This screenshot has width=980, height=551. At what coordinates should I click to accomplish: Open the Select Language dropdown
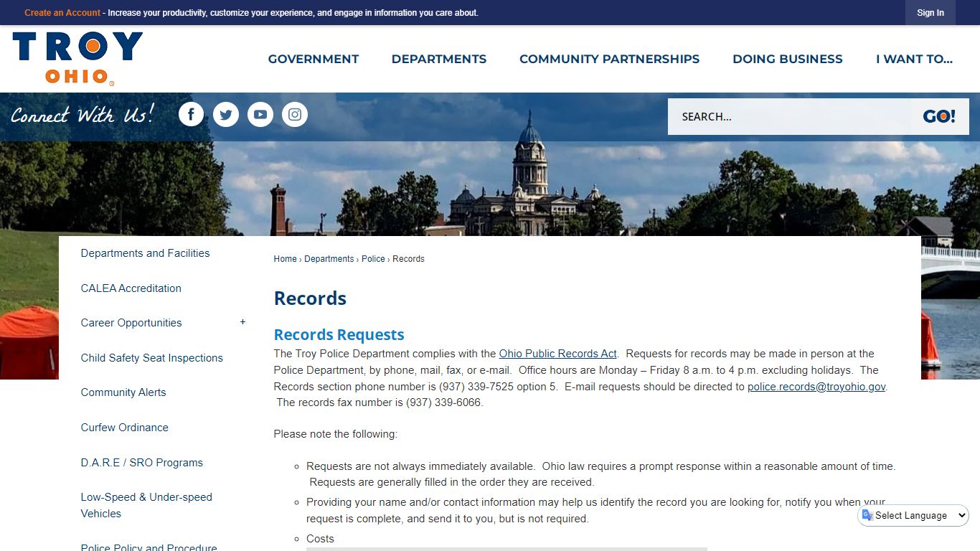913,515
